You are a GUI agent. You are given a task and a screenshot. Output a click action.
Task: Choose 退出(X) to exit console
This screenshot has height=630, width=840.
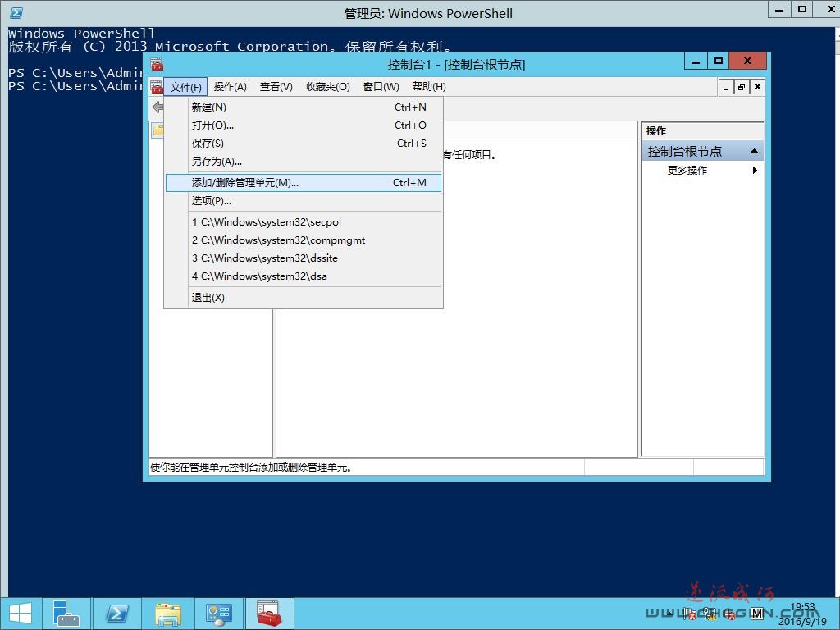304,298
